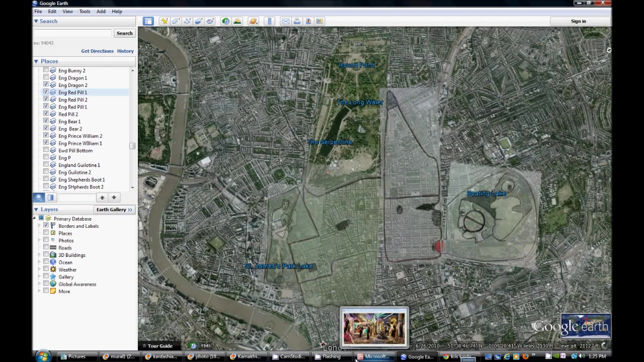Click the Windows Start orb
644x362 pixels.
[x=43, y=356]
